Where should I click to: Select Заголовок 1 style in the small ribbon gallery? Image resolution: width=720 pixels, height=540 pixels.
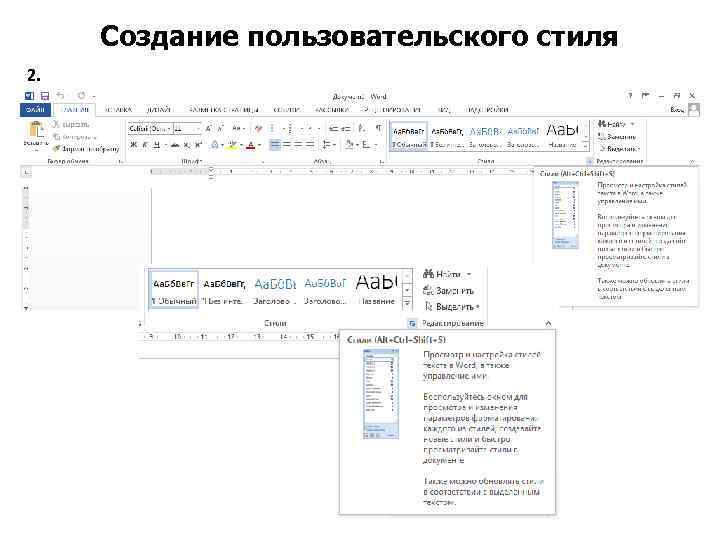[485, 135]
